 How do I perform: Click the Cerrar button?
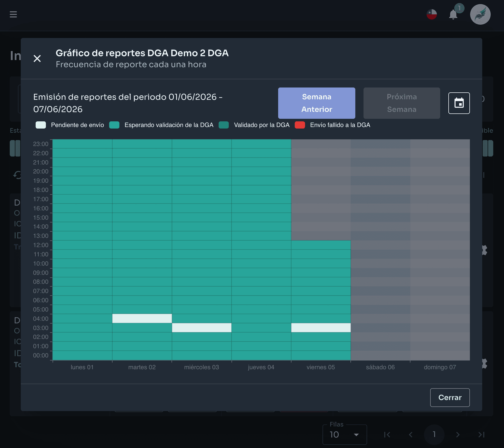pyautogui.click(x=450, y=397)
